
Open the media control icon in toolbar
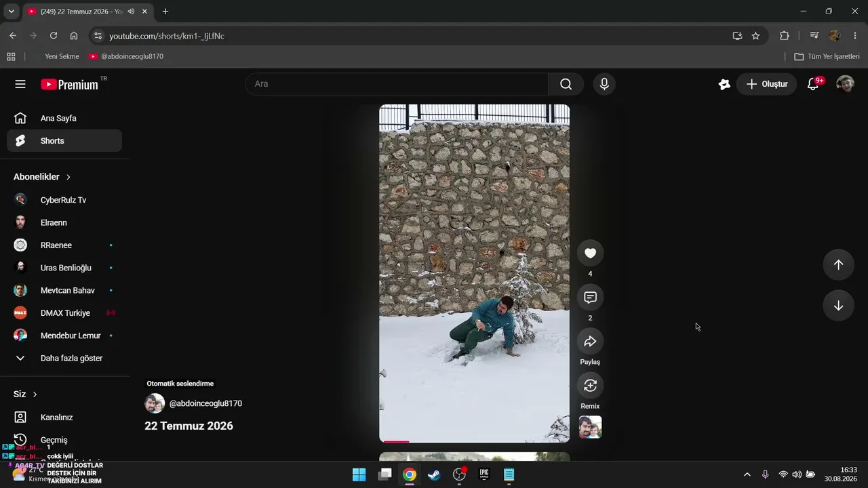point(814,36)
